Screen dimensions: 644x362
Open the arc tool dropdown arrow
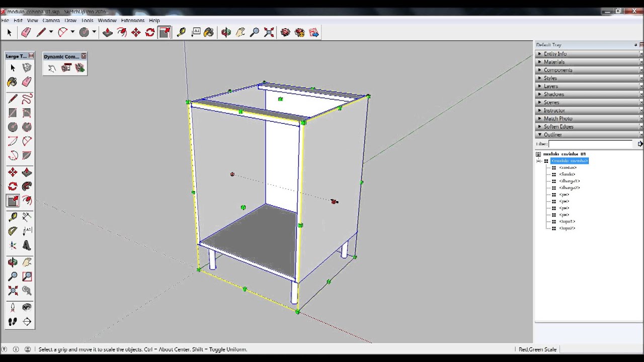[72, 32]
